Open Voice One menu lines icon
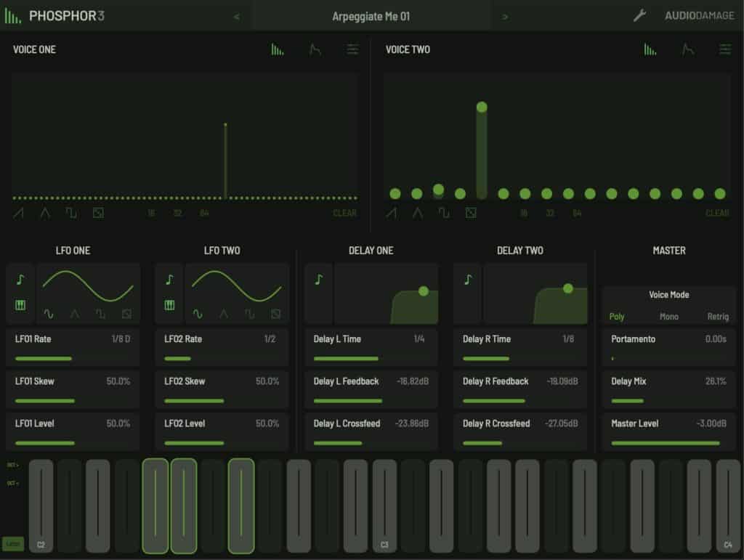The width and height of the screenshot is (744, 560). 352,49
